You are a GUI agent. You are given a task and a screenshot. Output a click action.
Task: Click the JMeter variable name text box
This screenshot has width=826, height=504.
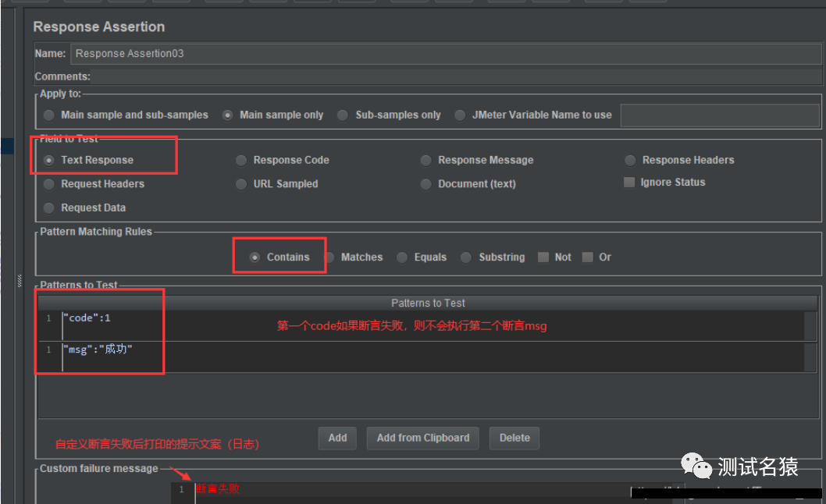click(720, 115)
